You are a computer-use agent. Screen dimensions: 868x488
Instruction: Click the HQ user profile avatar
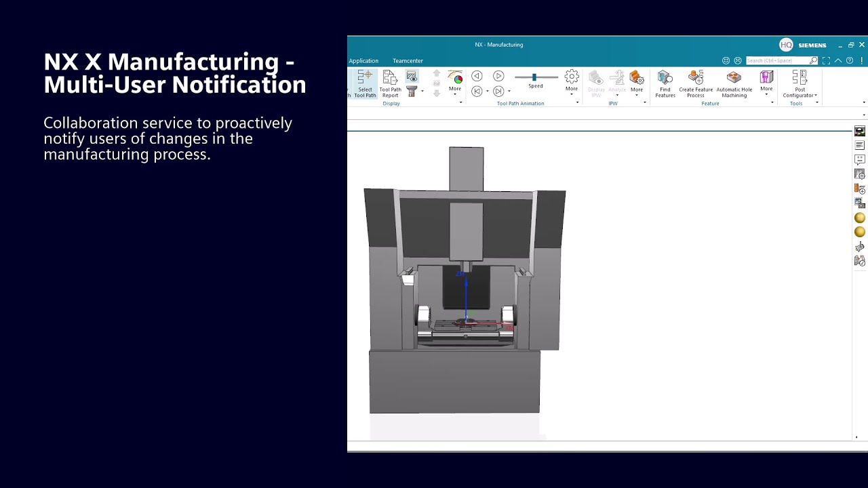click(x=786, y=45)
